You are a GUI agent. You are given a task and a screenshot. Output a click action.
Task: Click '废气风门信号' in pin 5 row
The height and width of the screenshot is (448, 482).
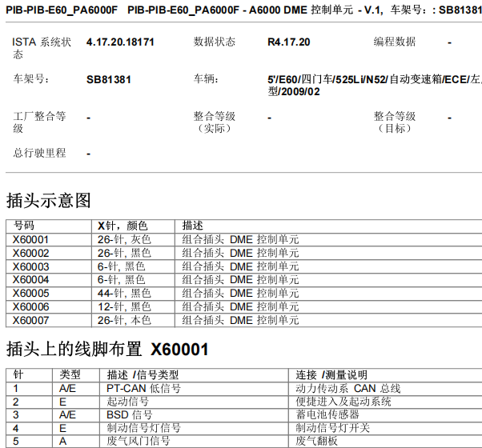pos(139,442)
